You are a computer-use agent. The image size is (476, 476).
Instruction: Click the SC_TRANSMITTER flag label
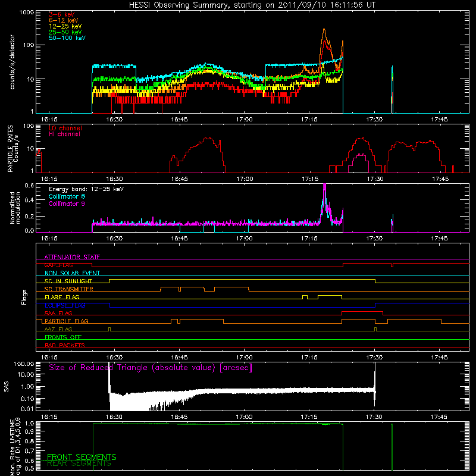click(x=69, y=289)
